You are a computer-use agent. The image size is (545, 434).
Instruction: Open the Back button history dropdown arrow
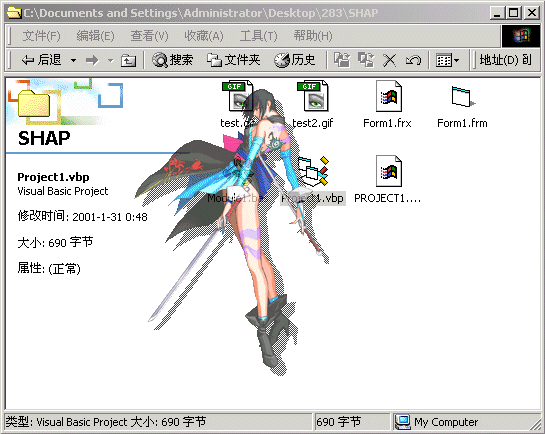(x=73, y=60)
